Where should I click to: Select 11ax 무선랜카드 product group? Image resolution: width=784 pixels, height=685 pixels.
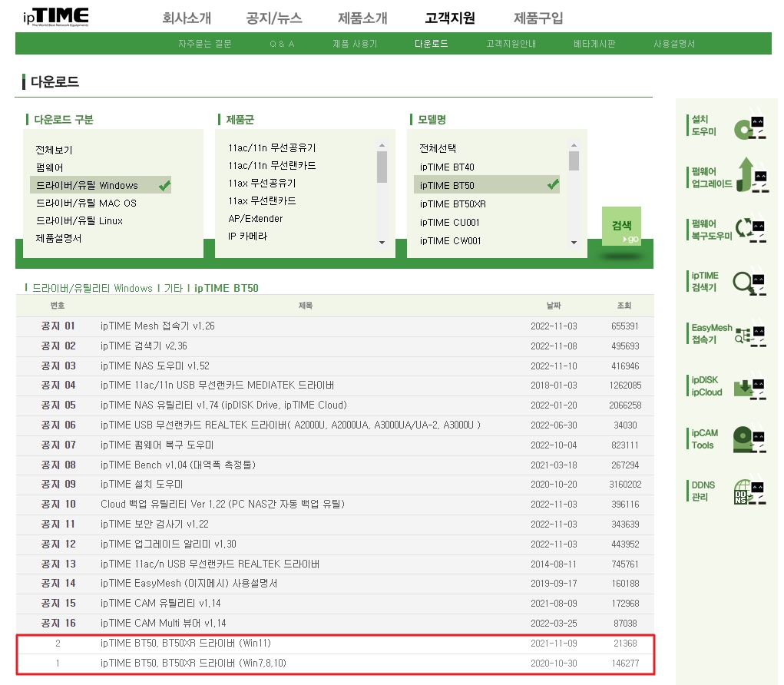[262, 201]
